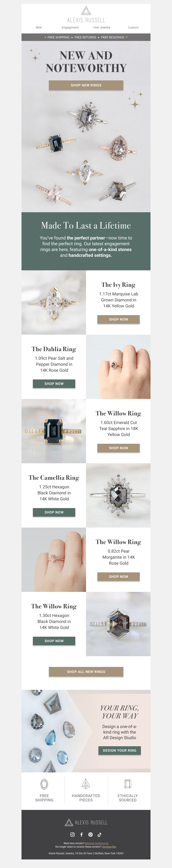Open the TikTok icon in footer
The width and height of the screenshot is (172, 868).
click(x=99, y=834)
